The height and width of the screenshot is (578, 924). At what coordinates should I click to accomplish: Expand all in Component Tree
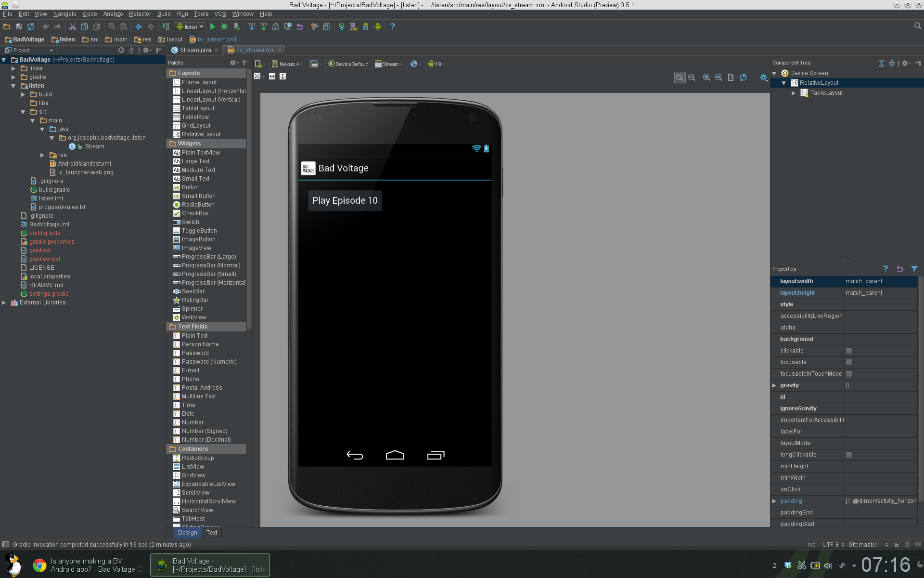tap(881, 63)
